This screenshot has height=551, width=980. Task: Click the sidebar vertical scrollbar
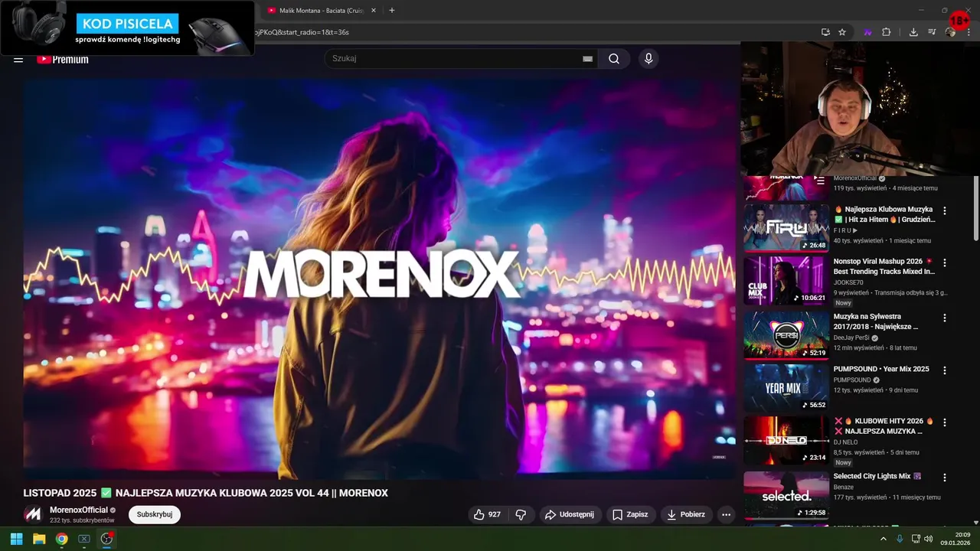click(x=975, y=209)
